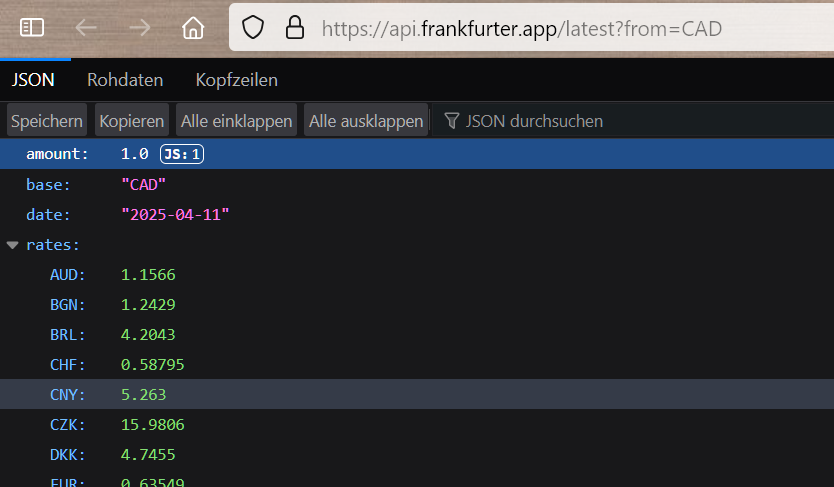
Task: Click the 5.263 CNY value
Action: [x=144, y=394]
